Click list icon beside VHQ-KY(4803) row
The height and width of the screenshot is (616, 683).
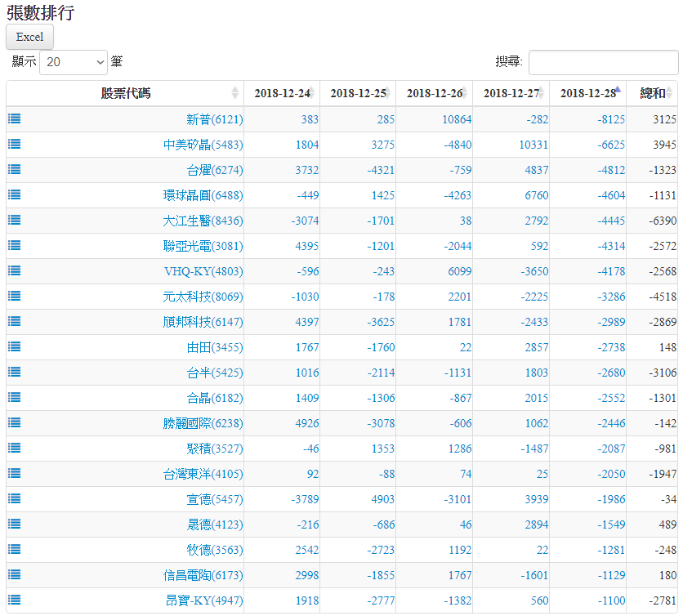15,270
